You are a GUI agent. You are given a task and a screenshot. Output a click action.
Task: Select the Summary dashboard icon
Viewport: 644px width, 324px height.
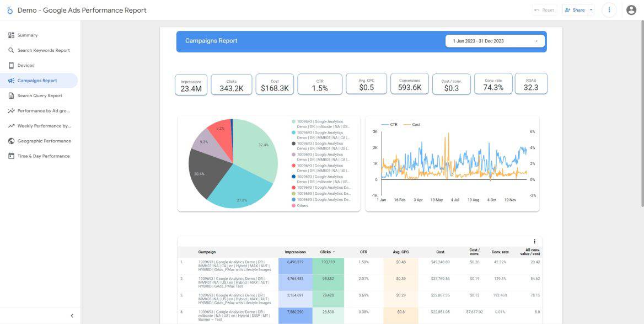click(12, 35)
